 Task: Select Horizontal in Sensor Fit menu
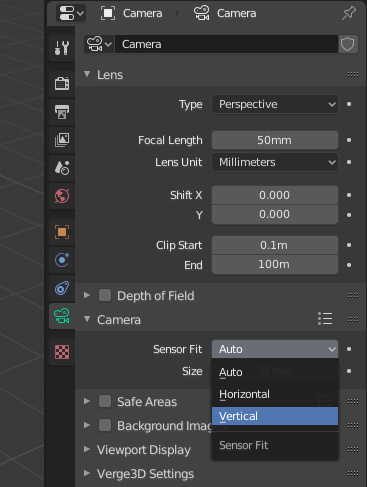275,394
